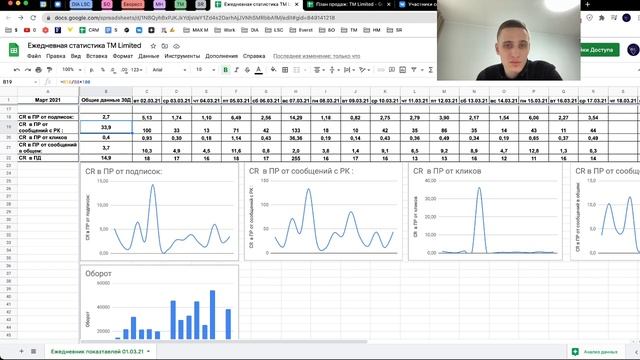Insert a comment using the toolbar icon
Viewport: 640px width, 360px height.
(392, 70)
